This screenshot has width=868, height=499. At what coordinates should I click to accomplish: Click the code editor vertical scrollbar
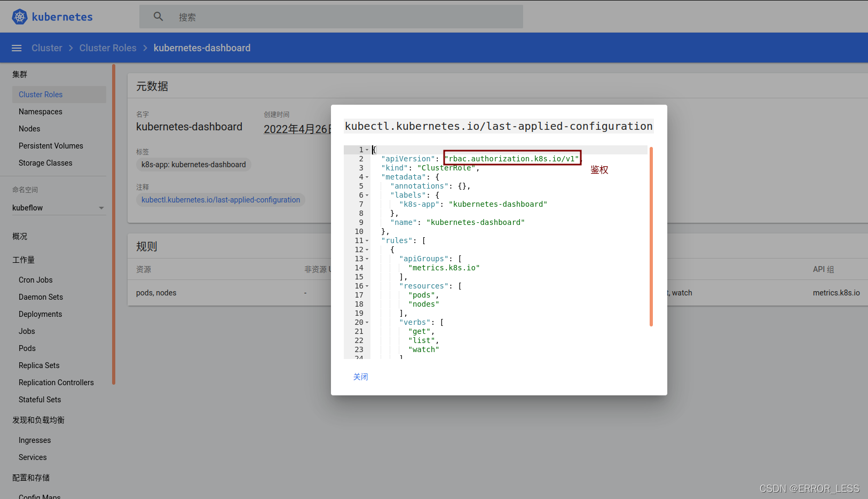point(651,237)
